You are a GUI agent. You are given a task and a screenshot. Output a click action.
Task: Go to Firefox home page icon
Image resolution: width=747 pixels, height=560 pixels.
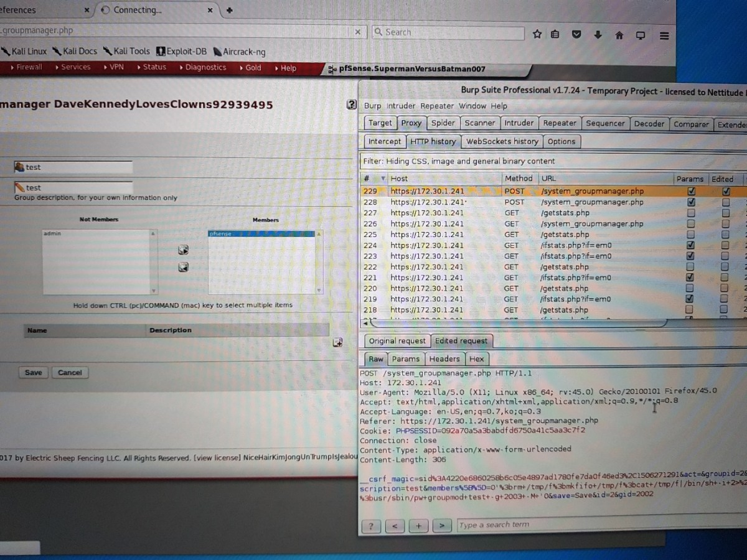pos(619,35)
